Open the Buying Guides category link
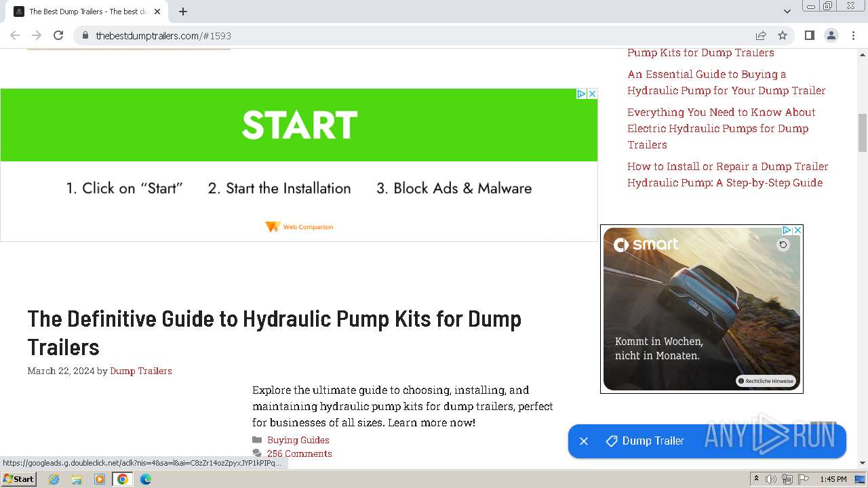Viewport: 868px width, 488px height. [298, 440]
